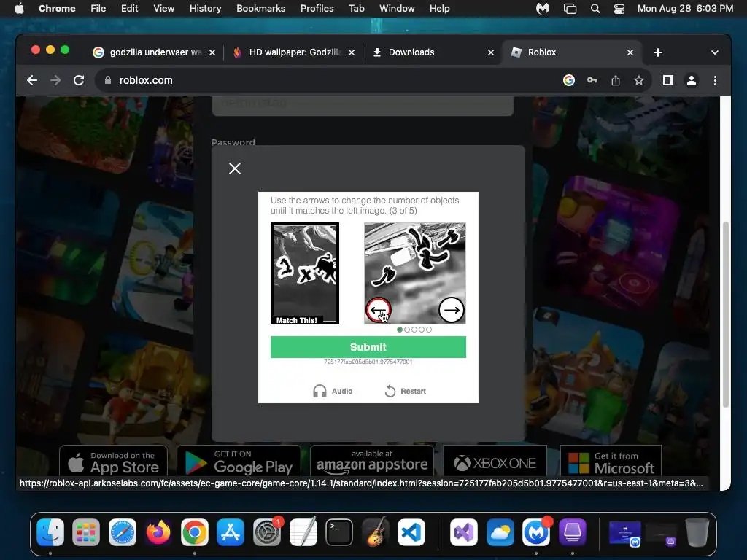This screenshot has width=747, height=560.
Task: Open the Window menu
Action: click(397, 9)
